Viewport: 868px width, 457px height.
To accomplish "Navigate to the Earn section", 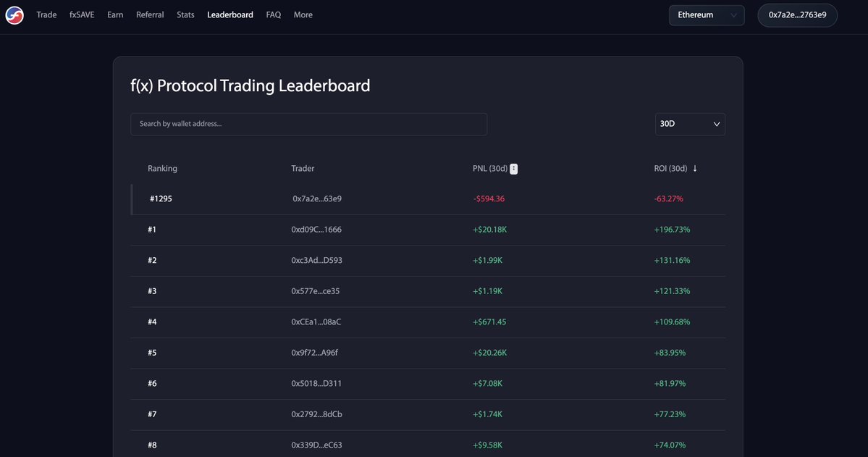I will [115, 15].
